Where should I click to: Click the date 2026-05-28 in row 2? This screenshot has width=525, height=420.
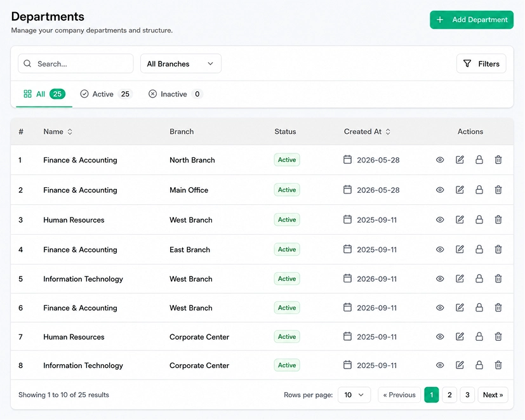[x=378, y=190]
